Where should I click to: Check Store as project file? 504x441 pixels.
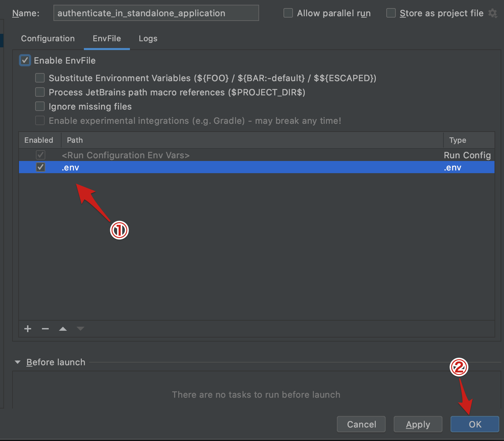(x=391, y=13)
